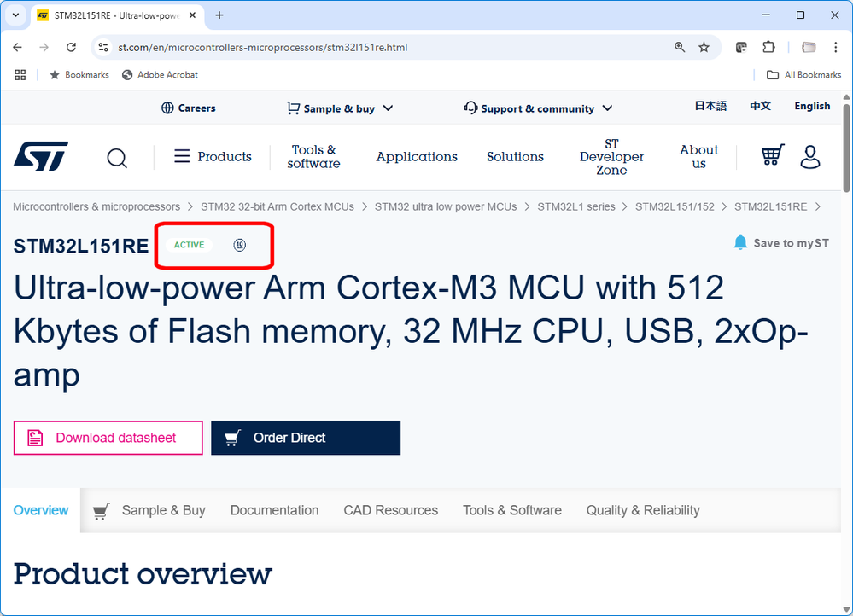The width and height of the screenshot is (853, 616).
Task: Open the apps grid in bookmarks bar
Action: 20,75
